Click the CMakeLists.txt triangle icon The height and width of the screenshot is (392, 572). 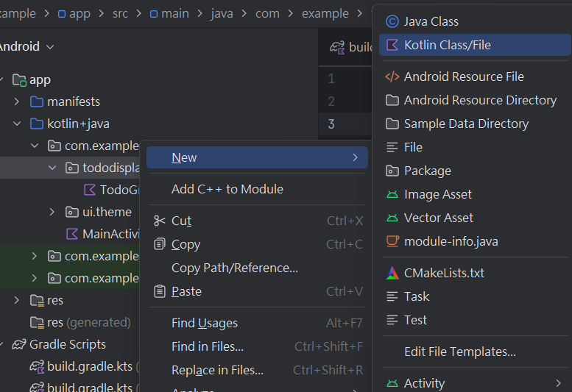[392, 273]
